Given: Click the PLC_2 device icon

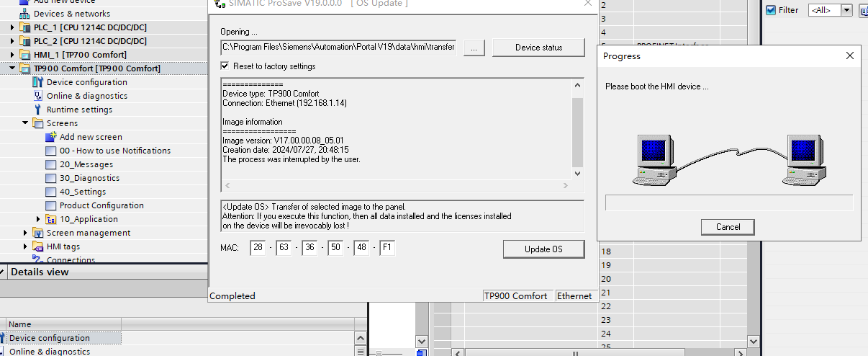Looking at the screenshot, I should [25, 41].
